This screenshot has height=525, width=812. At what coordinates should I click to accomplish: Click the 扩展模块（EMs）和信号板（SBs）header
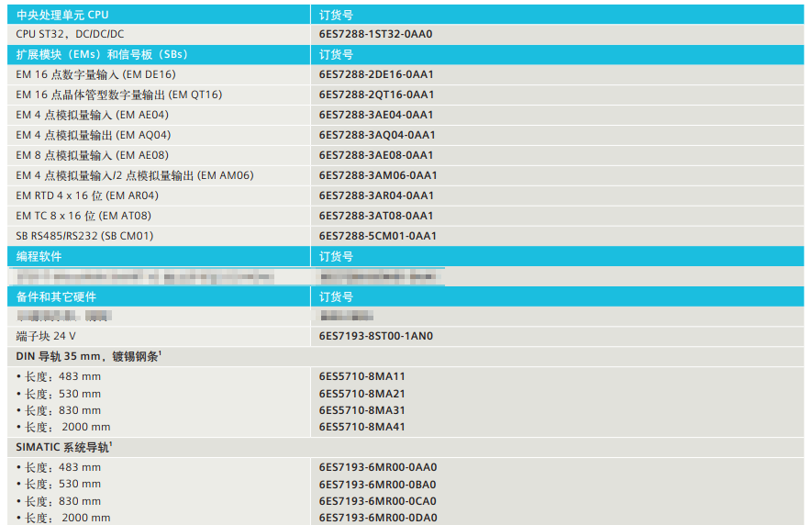(159, 54)
